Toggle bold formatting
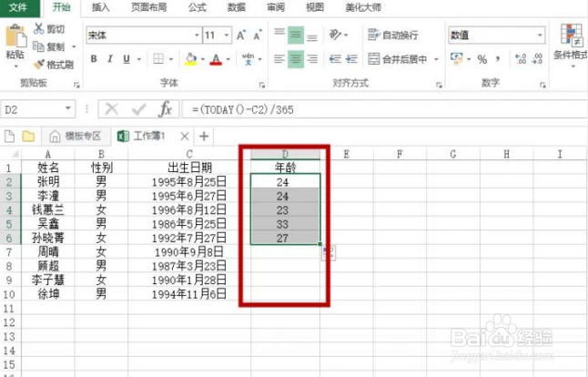588x377 pixels. 94,59
